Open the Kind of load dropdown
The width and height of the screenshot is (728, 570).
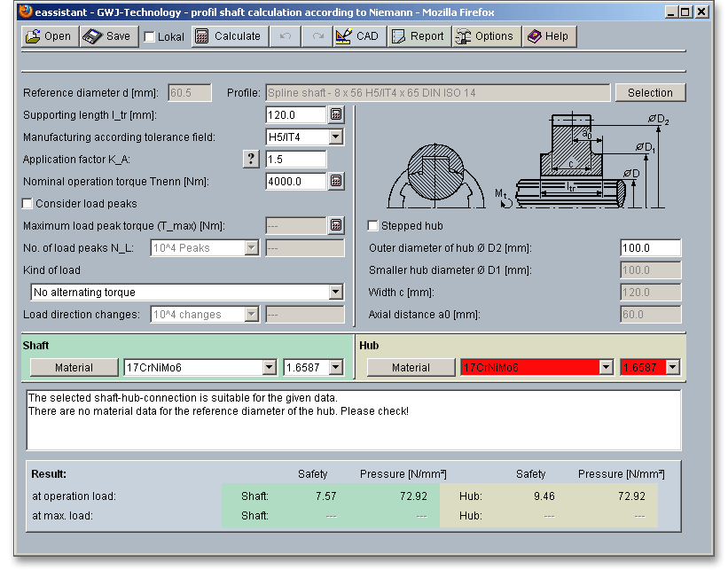point(335,292)
